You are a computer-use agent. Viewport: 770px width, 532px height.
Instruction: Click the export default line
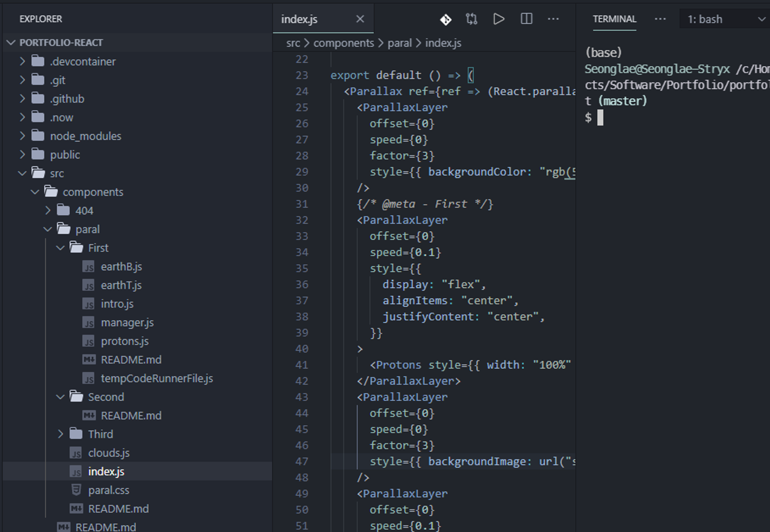click(x=402, y=75)
